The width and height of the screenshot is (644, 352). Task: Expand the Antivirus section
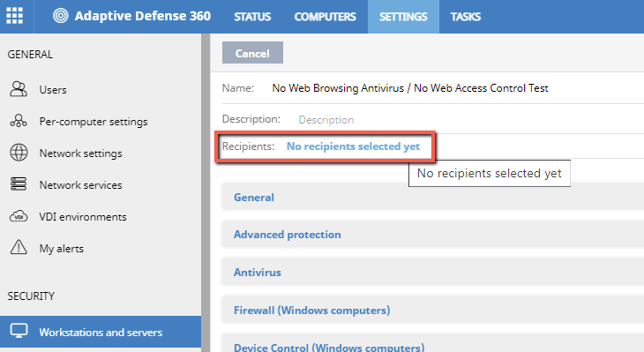(433, 272)
